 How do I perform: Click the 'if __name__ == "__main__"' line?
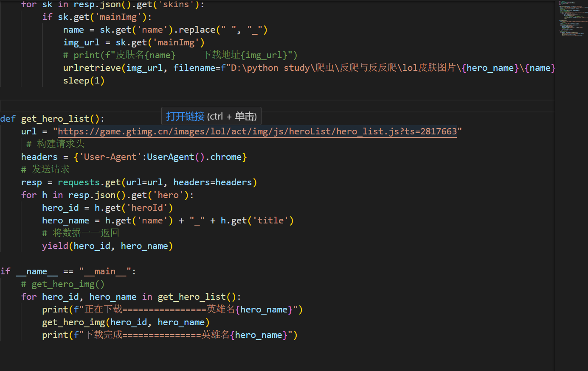tap(68, 271)
